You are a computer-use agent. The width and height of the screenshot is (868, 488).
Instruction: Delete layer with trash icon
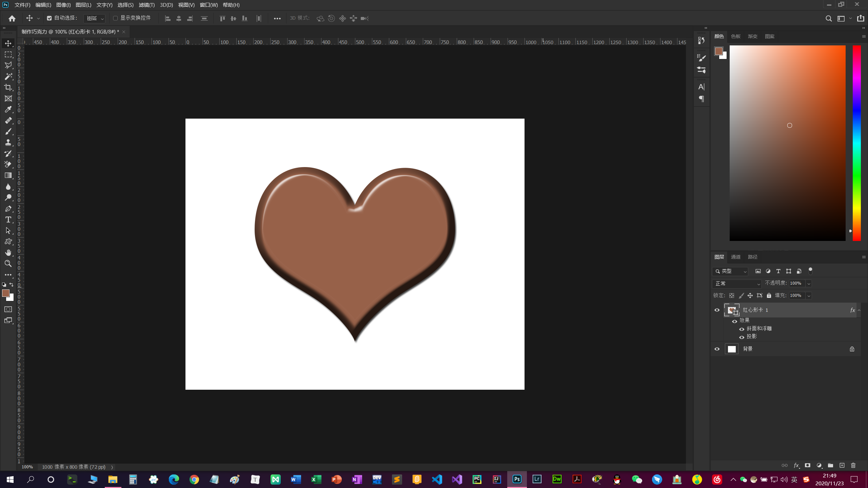[853, 465]
